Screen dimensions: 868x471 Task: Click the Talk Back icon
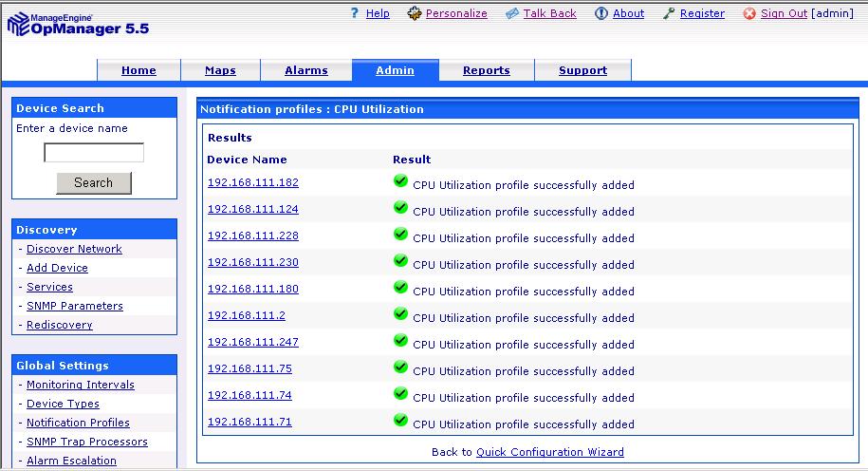[x=512, y=13]
